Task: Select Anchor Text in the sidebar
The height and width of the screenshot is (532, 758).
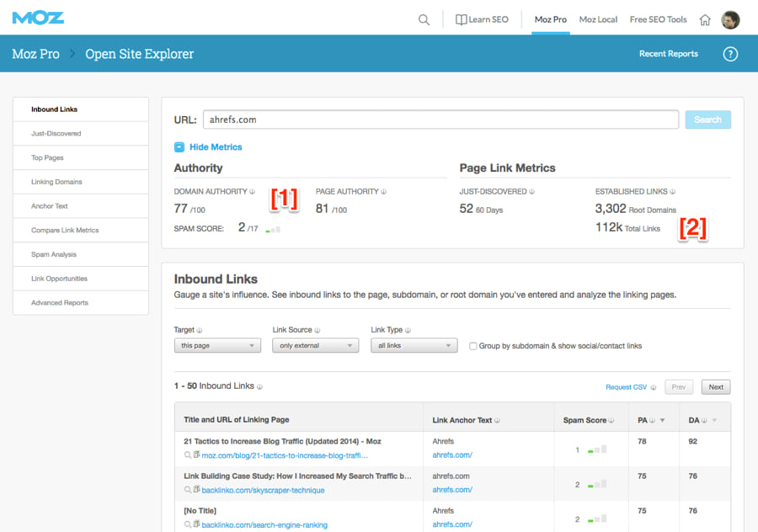Action: coord(81,206)
